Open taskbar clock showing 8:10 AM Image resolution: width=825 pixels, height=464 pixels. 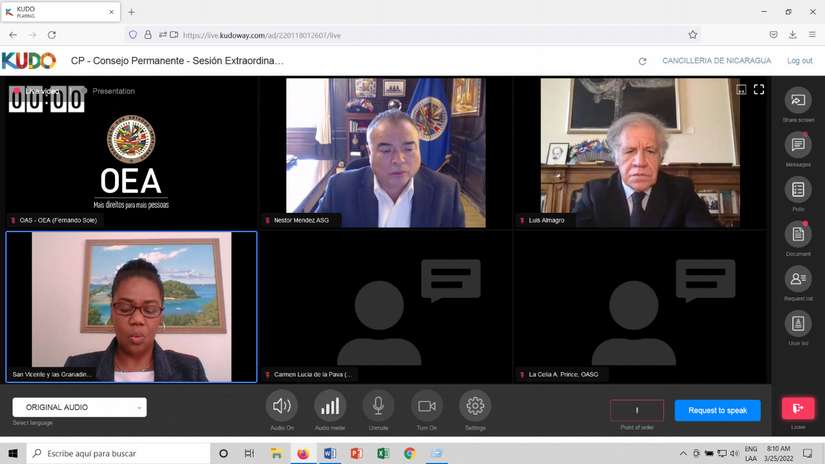pos(778,453)
